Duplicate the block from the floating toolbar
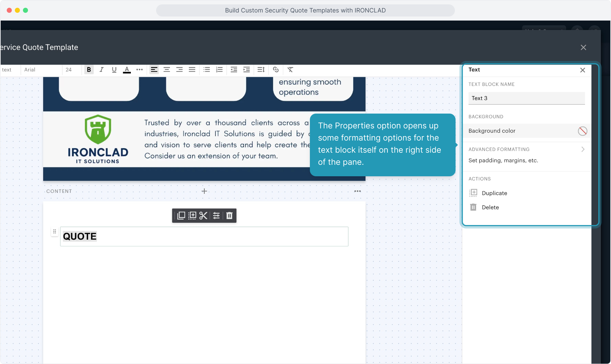 pyautogui.click(x=192, y=216)
